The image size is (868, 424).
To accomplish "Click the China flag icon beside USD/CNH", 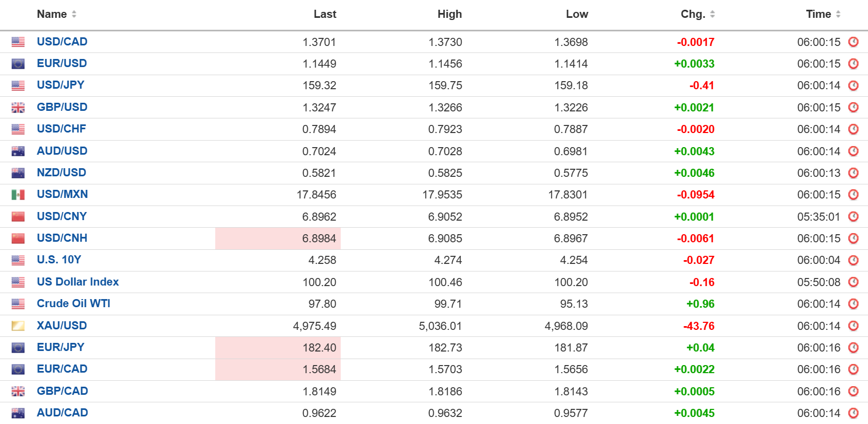I will pos(18,239).
